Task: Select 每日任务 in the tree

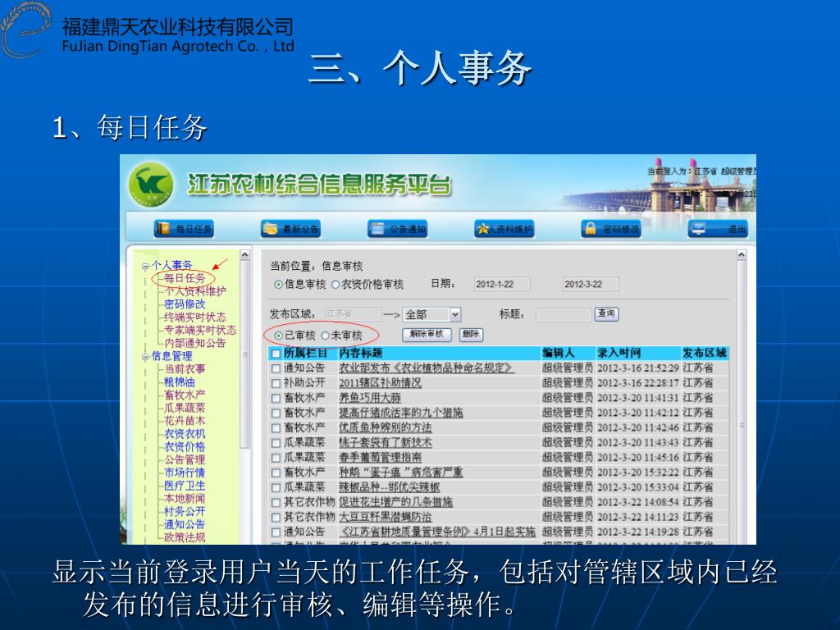Action: pos(185,278)
